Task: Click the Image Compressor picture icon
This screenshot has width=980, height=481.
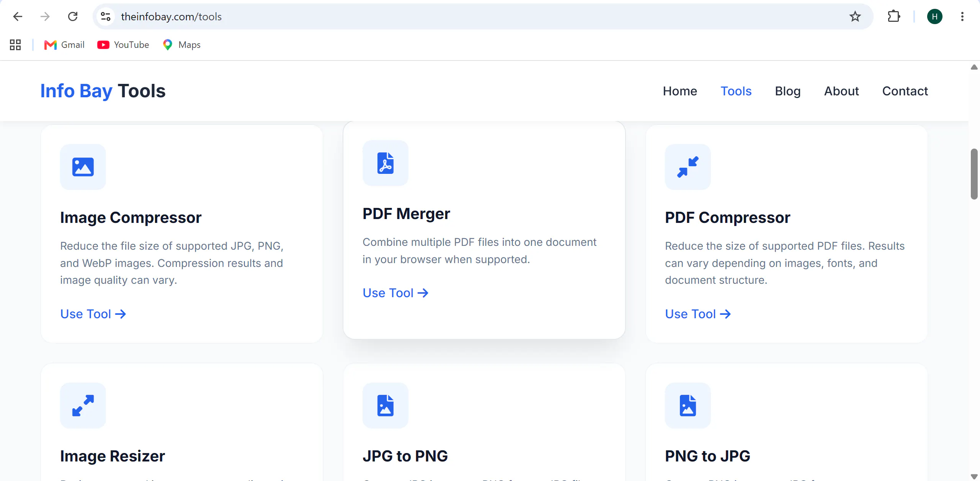Action: (x=83, y=167)
